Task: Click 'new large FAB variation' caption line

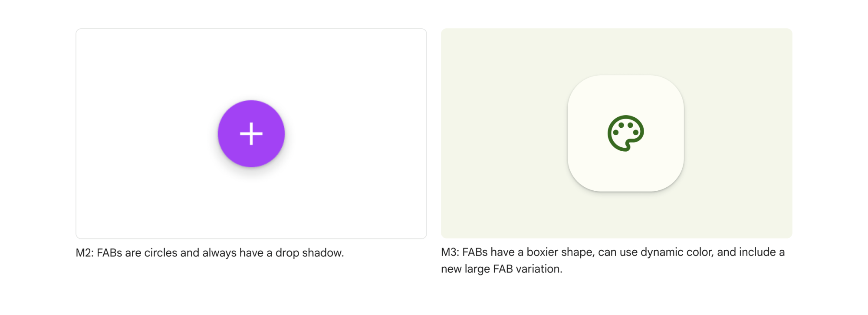Action: tap(501, 269)
